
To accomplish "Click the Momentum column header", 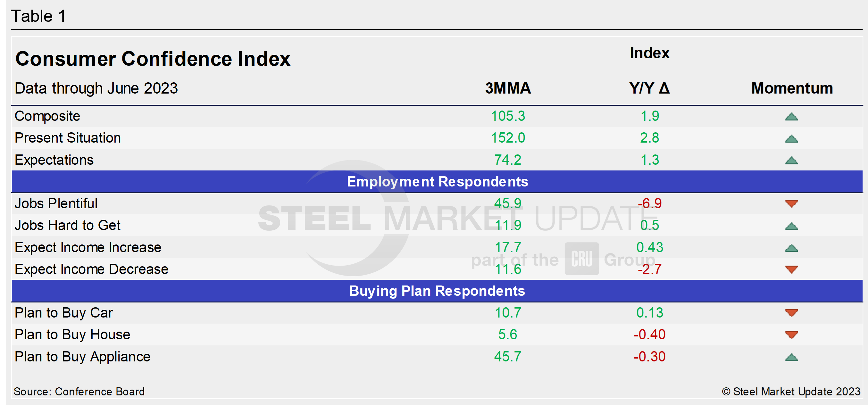I will [x=792, y=88].
